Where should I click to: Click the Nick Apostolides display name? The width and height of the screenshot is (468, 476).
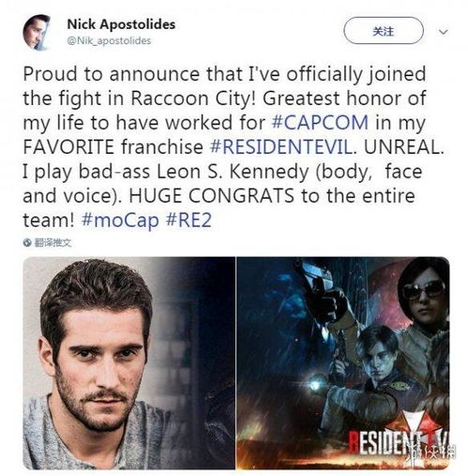[121, 24]
